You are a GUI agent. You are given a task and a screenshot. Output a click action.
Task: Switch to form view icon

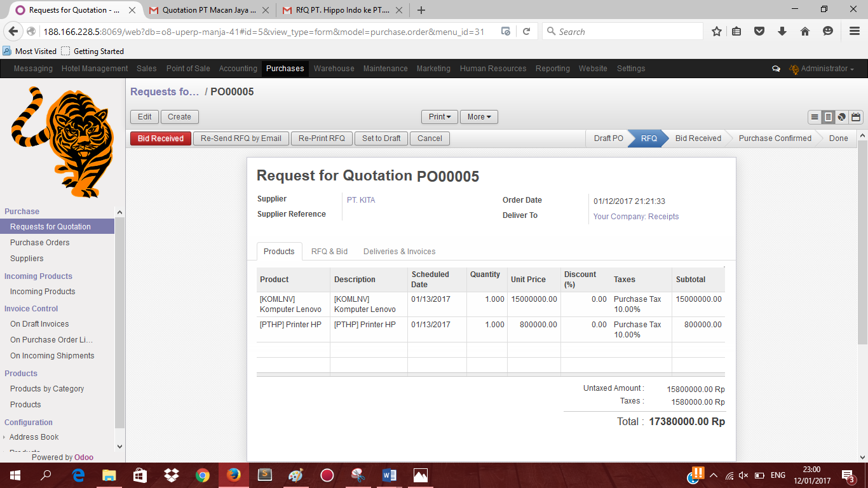point(828,117)
